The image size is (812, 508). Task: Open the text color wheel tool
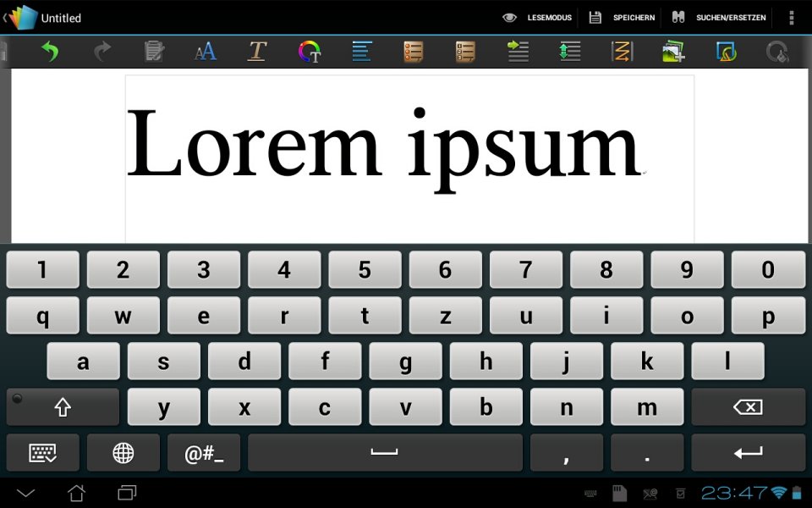(310, 52)
